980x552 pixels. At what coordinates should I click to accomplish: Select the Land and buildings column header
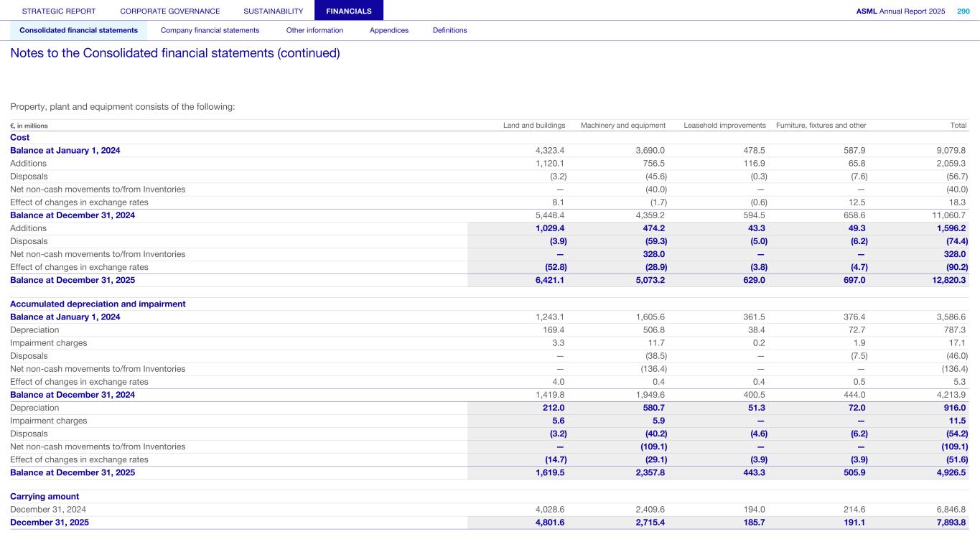coord(533,126)
